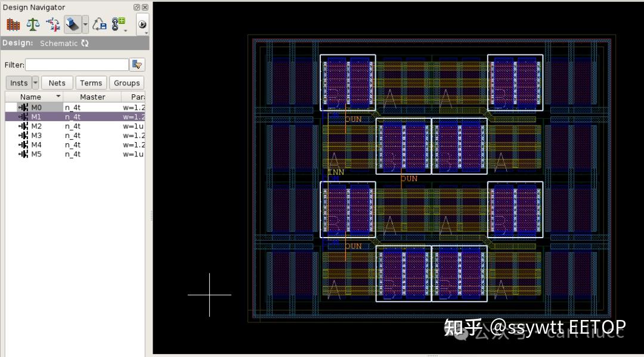Click the update and save connectivity icon
644x357 pixels.
click(100, 24)
